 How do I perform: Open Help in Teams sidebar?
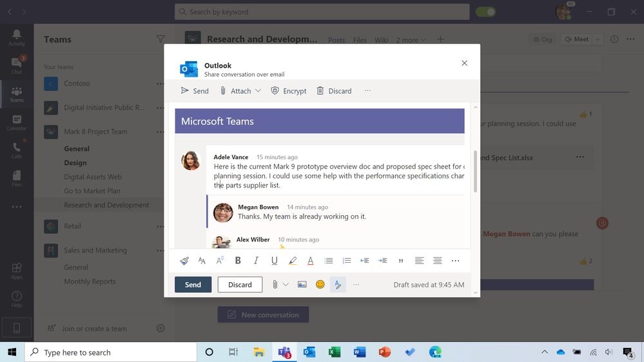[x=17, y=300]
